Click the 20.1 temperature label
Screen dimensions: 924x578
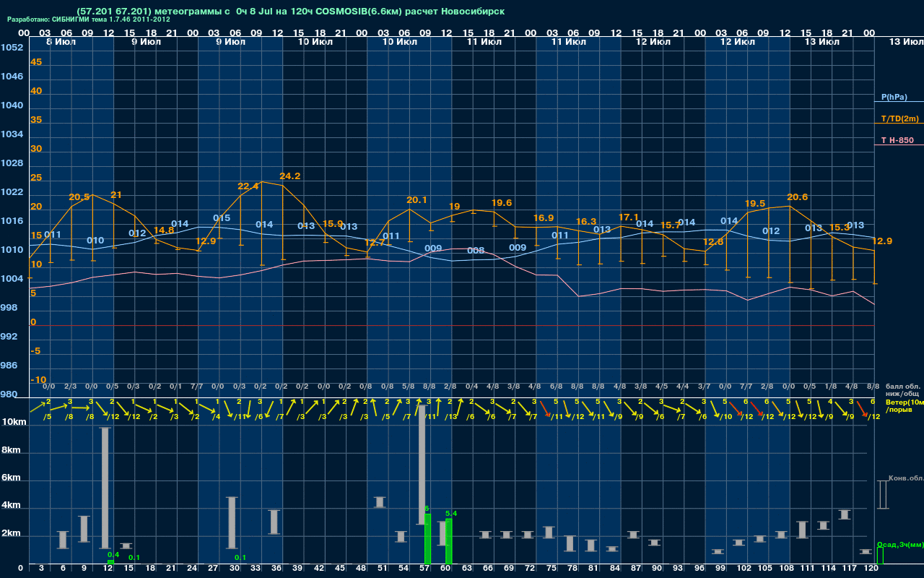(417, 200)
